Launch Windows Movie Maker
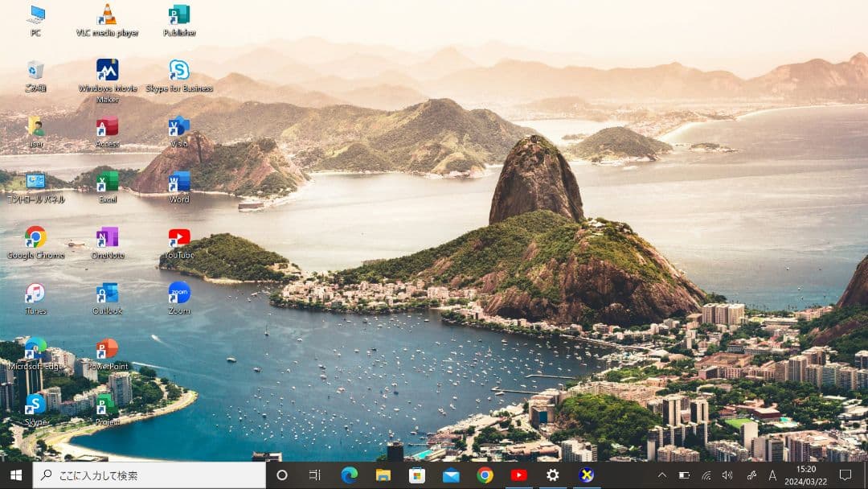Image resolution: width=868 pixels, height=489 pixels. pos(106,72)
